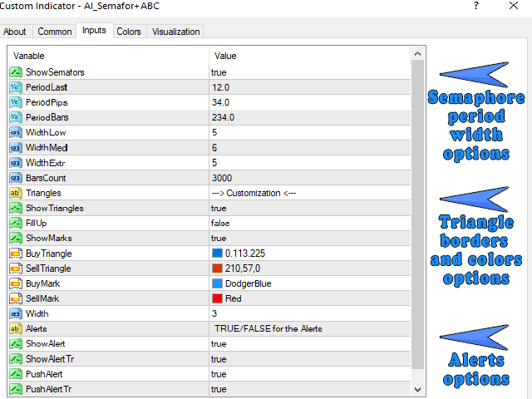Open the SellTriangle 210,57,0 color dropdown
The image size is (532, 399).
tap(309, 268)
